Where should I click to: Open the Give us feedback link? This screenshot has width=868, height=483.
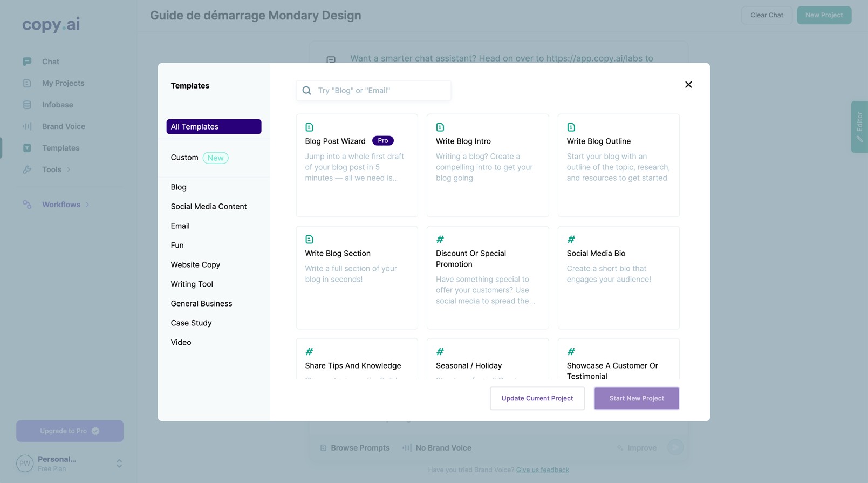click(x=543, y=470)
